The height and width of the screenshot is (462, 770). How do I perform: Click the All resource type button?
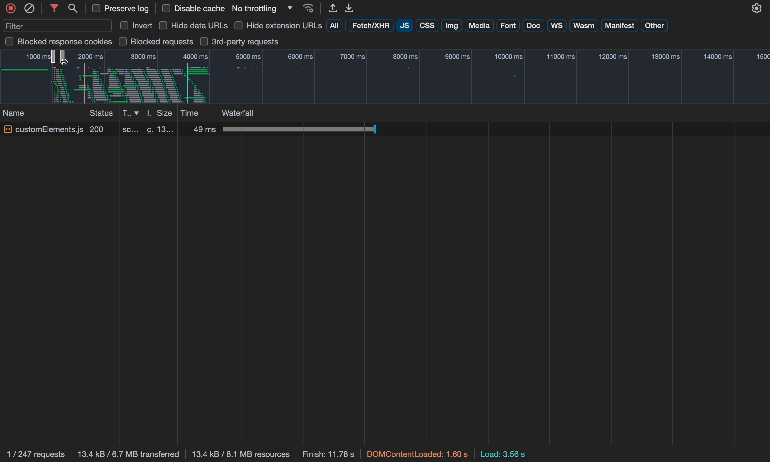(334, 25)
